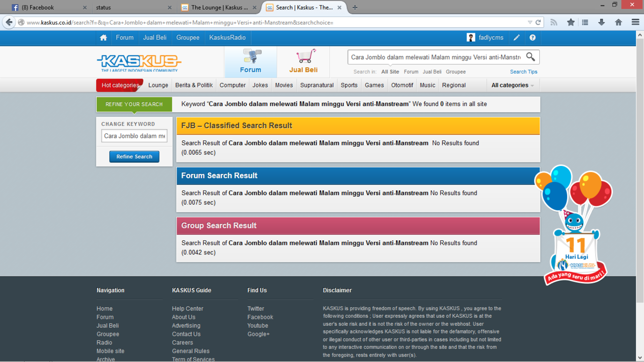Click the Refine Search button

point(134,156)
